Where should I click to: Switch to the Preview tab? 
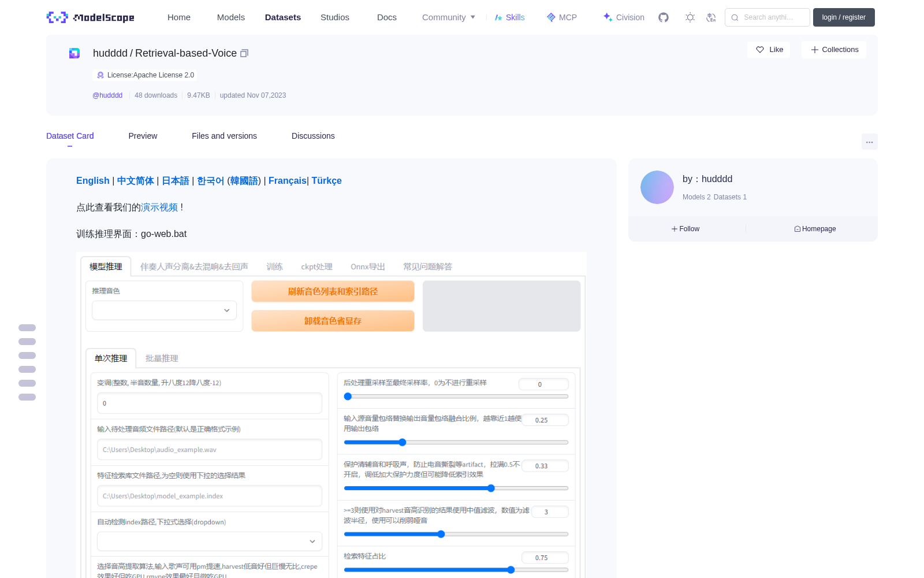143,136
